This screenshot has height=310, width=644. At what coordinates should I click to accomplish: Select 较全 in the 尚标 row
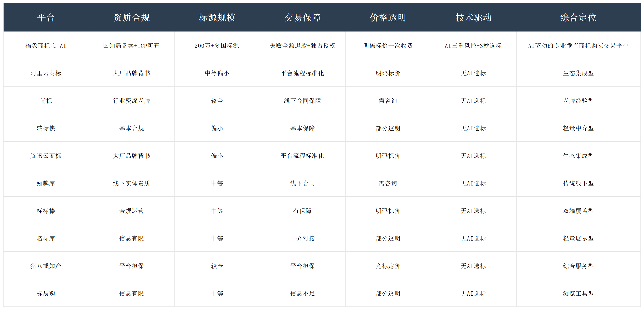(x=217, y=101)
